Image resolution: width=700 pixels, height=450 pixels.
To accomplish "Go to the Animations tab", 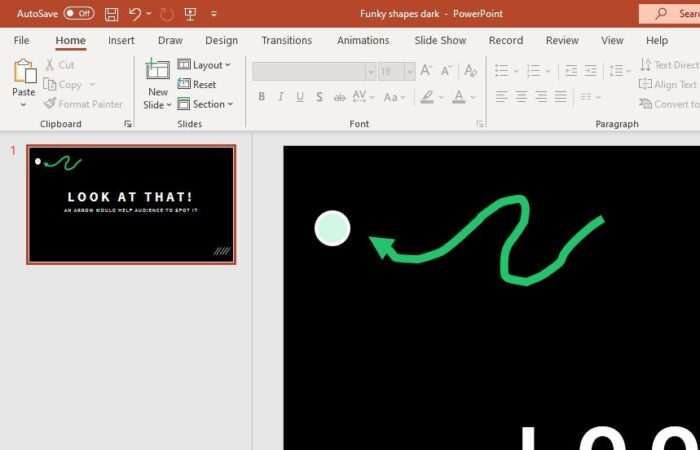I will pyautogui.click(x=363, y=41).
